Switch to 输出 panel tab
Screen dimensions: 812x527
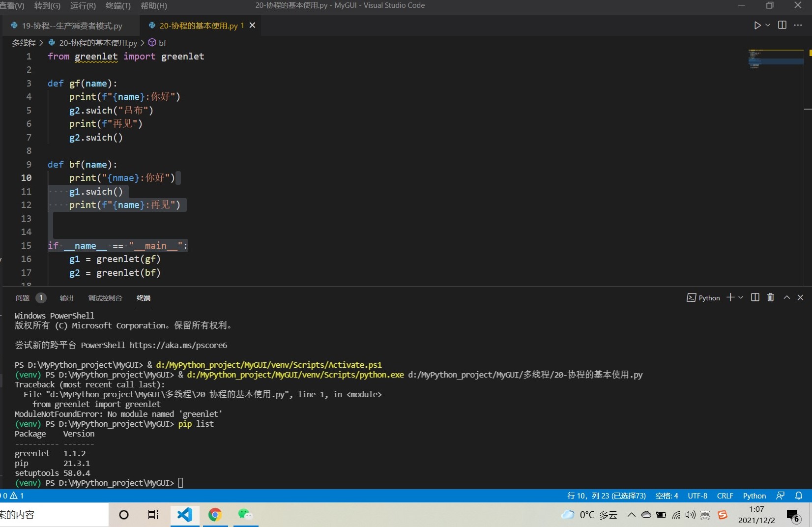pos(66,298)
